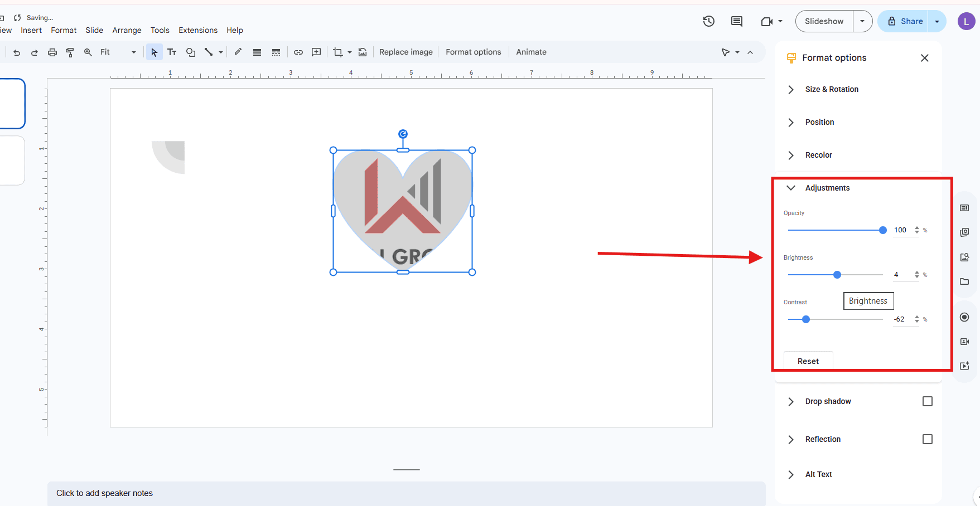Open the line type dropdown arrow
The height and width of the screenshot is (506, 980).
click(x=221, y=52)
